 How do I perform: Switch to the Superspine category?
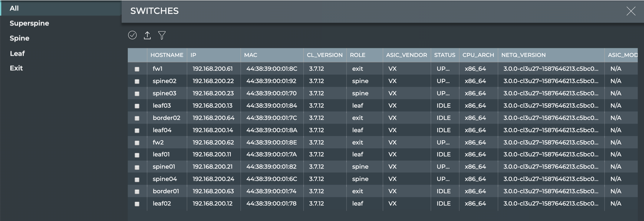click(29, 23)
